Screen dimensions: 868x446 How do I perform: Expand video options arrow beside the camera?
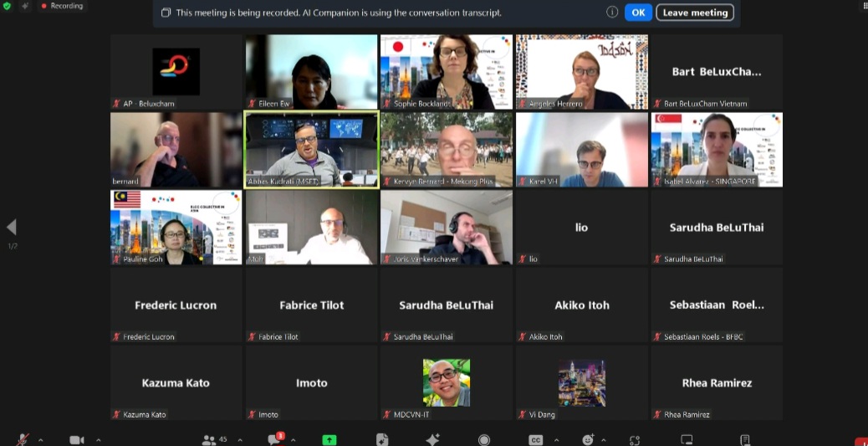click(x=98, y=439)
